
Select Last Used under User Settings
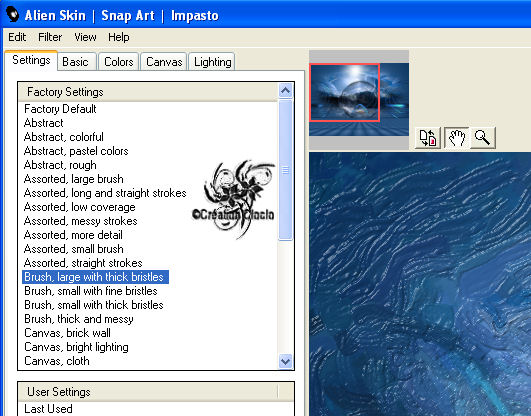click(x=48, y=409)
